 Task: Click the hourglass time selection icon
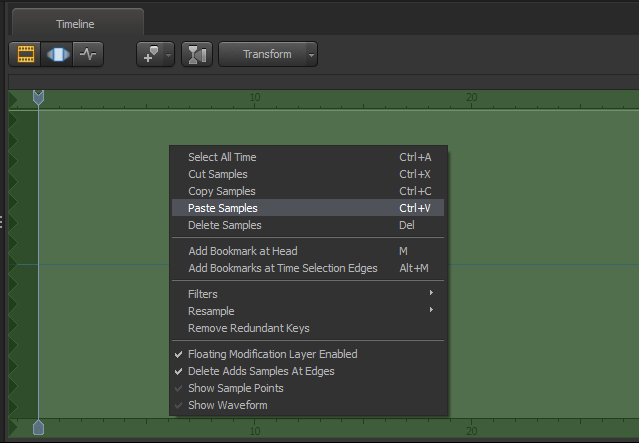[x=196, y=54]
